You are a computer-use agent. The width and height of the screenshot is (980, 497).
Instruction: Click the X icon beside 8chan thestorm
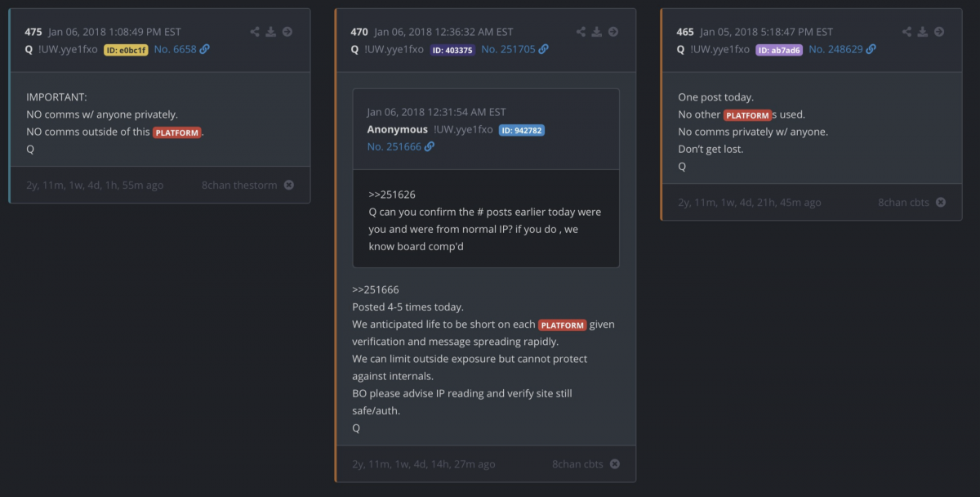point(288,186)
